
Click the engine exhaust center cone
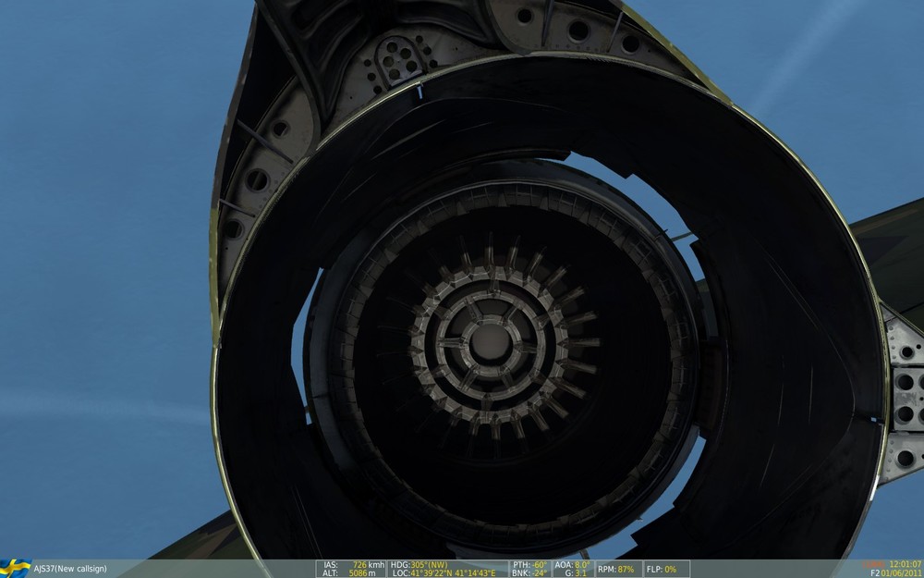[x=491, y=344]
